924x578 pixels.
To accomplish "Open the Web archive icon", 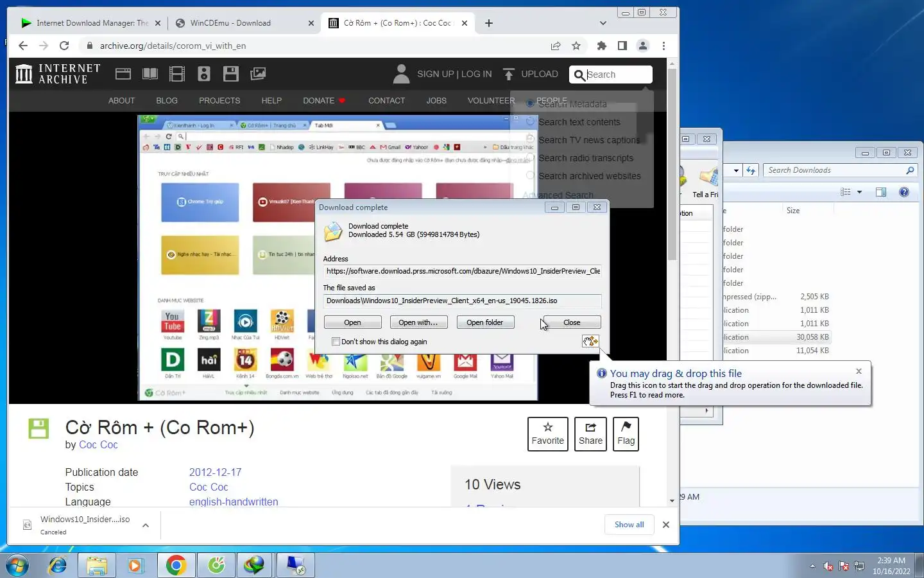I will [123, 74].
